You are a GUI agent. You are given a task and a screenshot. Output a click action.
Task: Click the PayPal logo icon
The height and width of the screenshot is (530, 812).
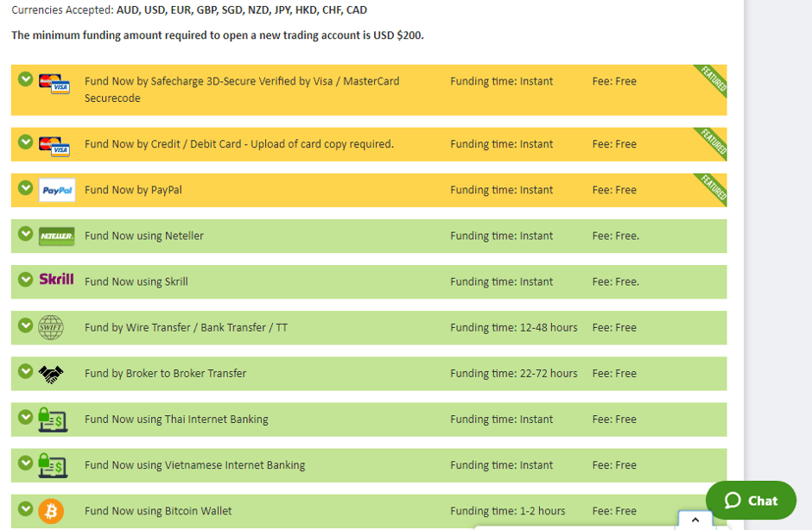[x=57, y=190]
